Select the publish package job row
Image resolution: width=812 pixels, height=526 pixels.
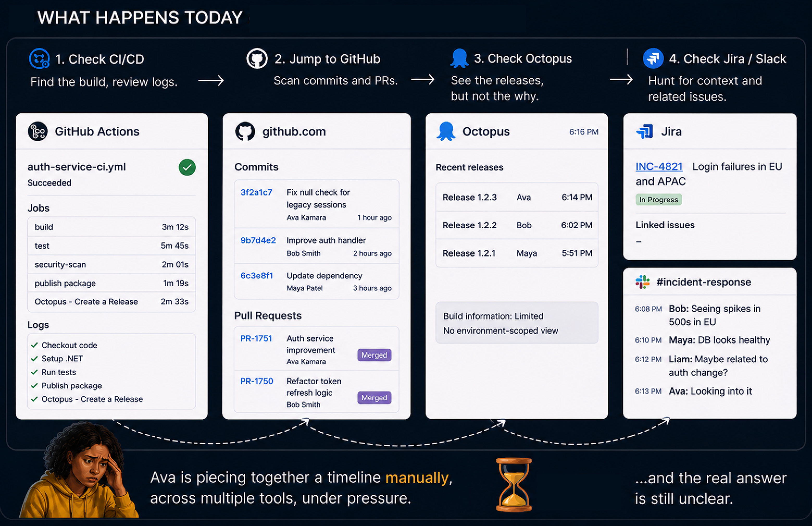coord(111,283)
